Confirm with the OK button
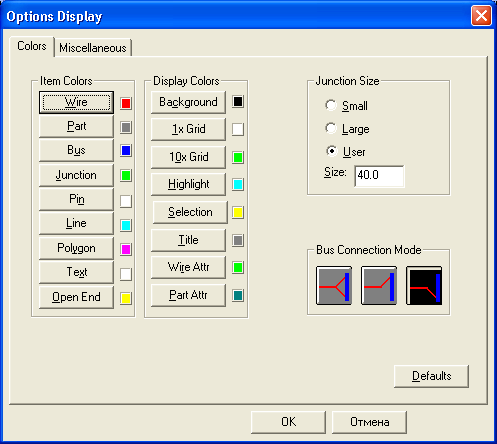This screenshot has height=444, width=497. click(x=288, y=422)
